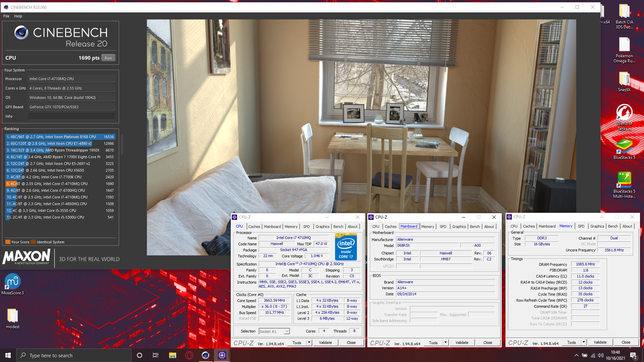Expand Tools arrow in right CPU-Z window
The image size is (644, 362).
(584, 342)
